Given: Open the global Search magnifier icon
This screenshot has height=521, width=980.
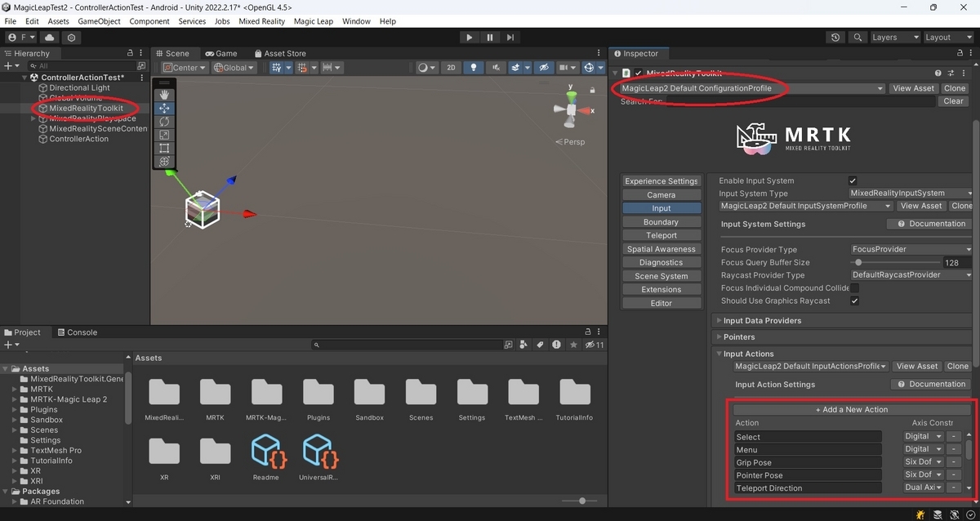Looking at the screenshot, I should pos(857,38).
